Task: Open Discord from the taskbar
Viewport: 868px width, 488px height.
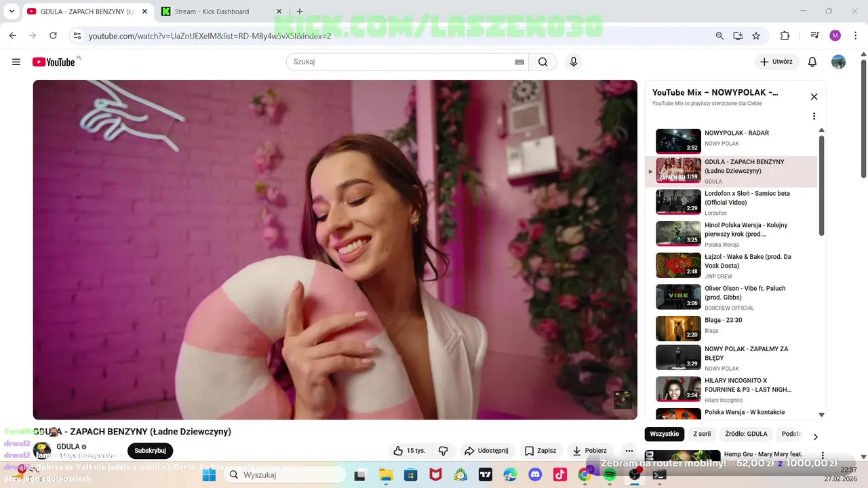Action: (535, 475)
